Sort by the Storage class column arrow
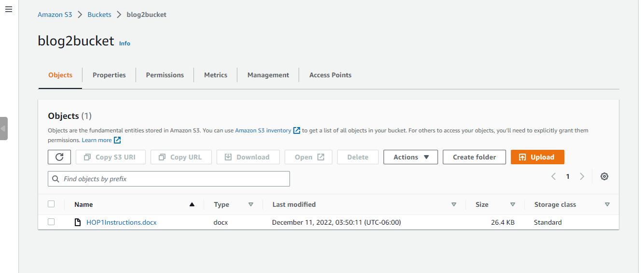 (607, 204)
